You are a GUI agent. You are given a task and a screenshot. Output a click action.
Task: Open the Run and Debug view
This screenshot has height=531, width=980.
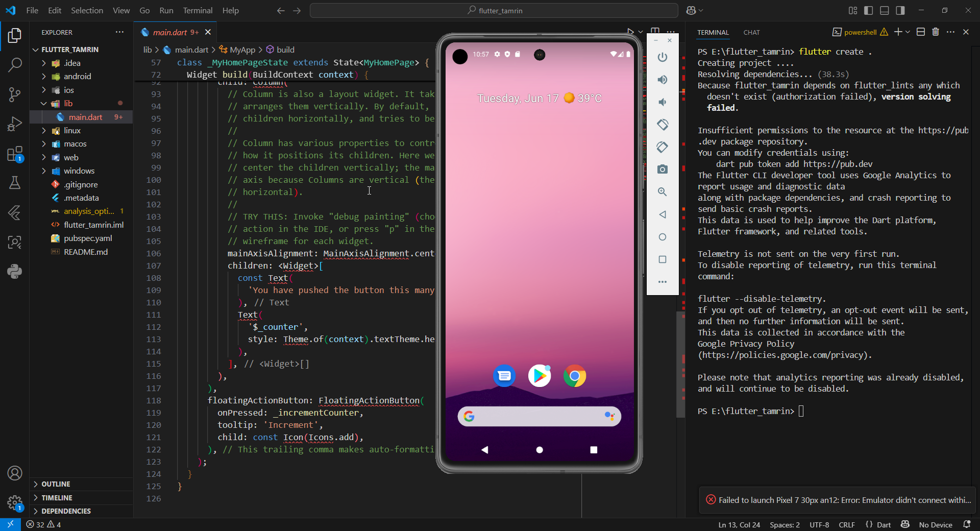pos(15,124)
